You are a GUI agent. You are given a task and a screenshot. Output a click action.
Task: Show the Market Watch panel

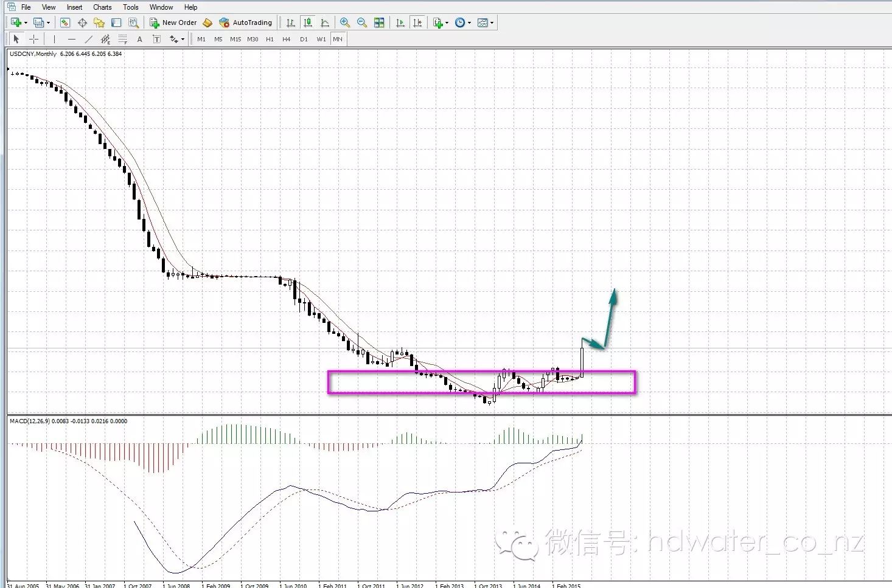pyautogui.click(x=65, y=22)
